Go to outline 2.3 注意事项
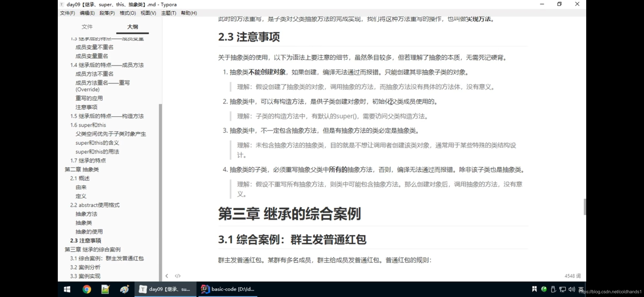 (x=86, y=240)
